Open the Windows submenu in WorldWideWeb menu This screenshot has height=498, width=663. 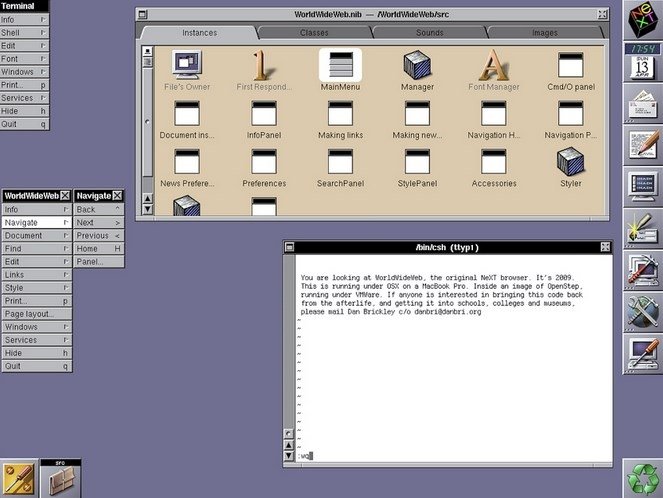37,327
